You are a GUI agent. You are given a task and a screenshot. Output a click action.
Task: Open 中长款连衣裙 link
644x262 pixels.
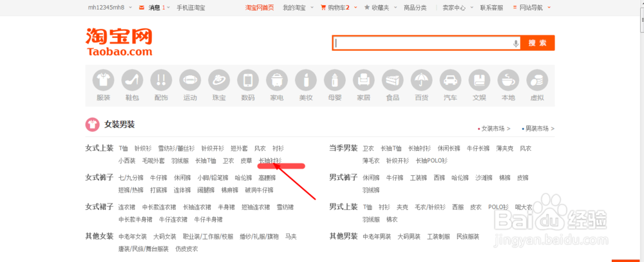[159, 207]
